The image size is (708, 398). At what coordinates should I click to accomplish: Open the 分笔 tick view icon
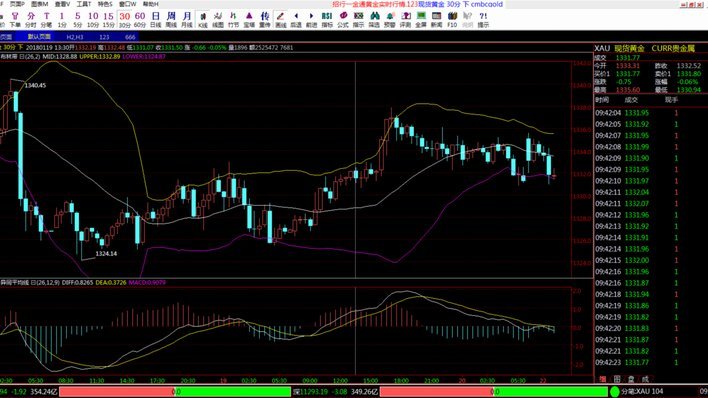(47, 20)
